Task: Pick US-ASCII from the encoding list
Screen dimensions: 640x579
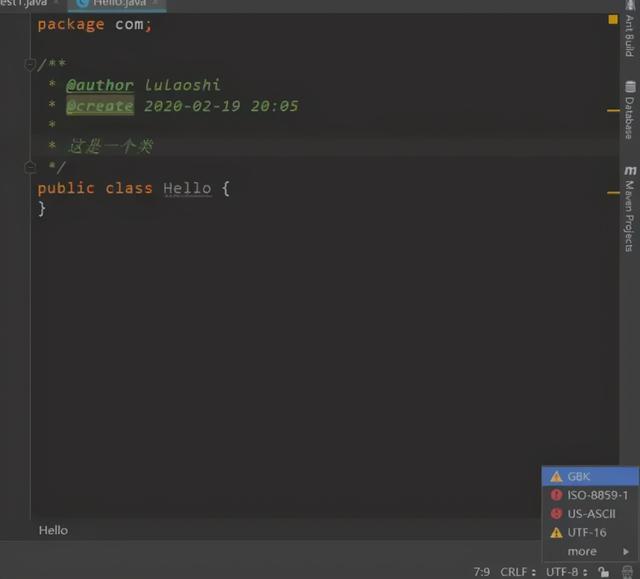Action: [x=590, y=514]
